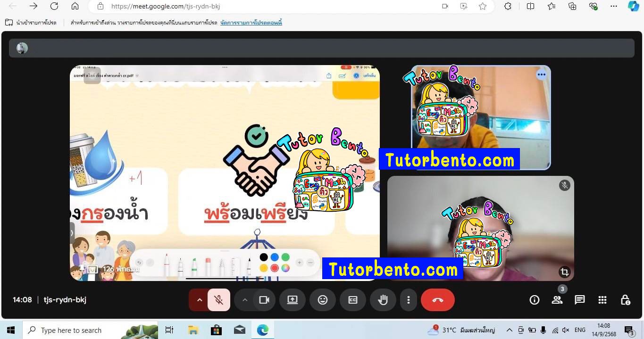Image resolution: width=644 pixels, height=339 pixels.
Task: Open File Explorer from the taskbar
Action: pos(193,330)
